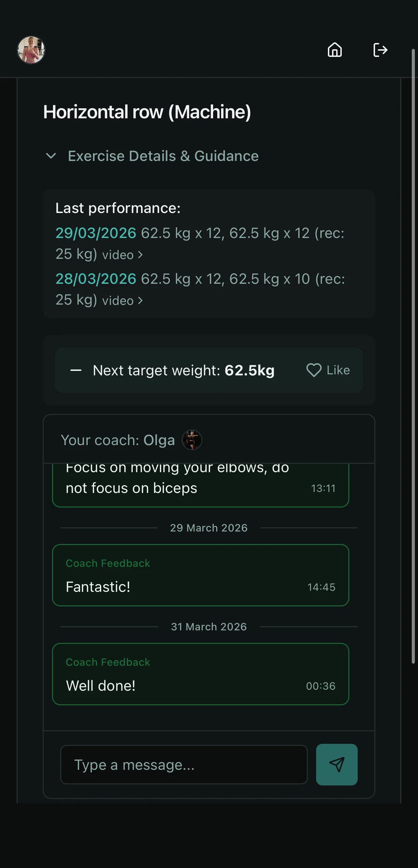This screenshot has height=868, width=418.
Task: Click the logout icon
Action: pyautogui.click(x=380, y=50)
